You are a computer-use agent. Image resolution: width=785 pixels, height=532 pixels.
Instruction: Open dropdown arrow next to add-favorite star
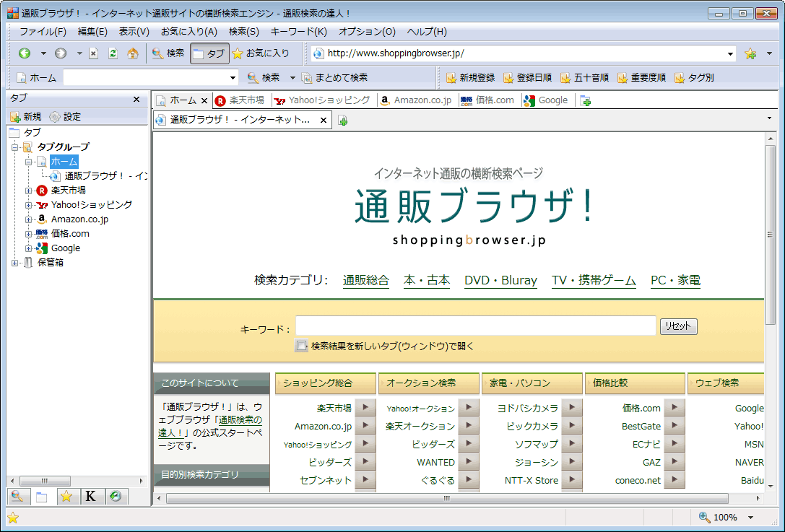pyautogui.click(x=770, y=53)
